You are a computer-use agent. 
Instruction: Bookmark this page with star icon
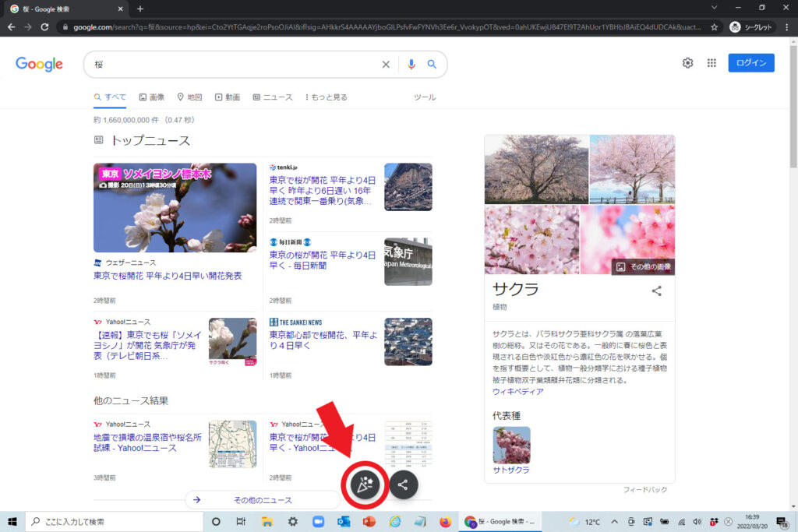click(x=715, y=26)
